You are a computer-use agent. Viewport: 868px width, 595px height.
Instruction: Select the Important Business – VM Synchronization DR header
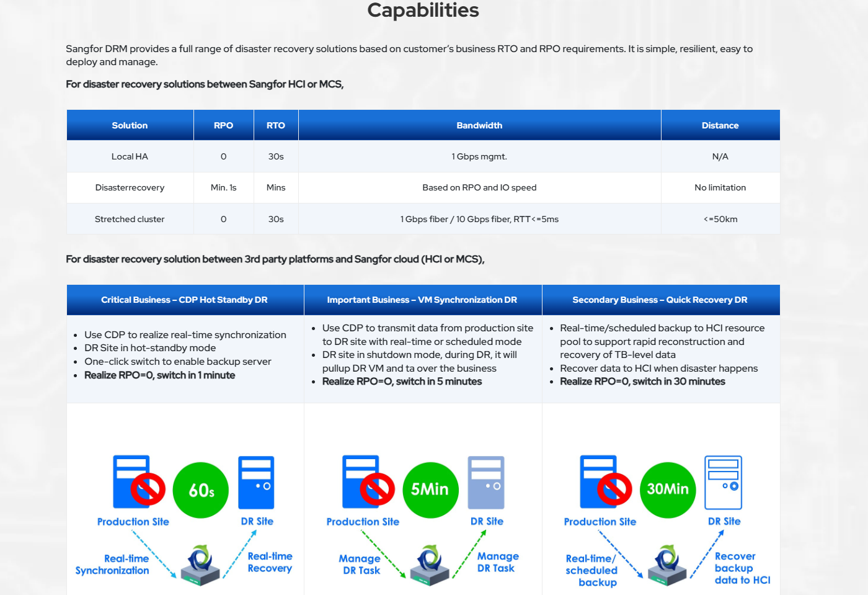pyautogui.click(x=422, y=300)
